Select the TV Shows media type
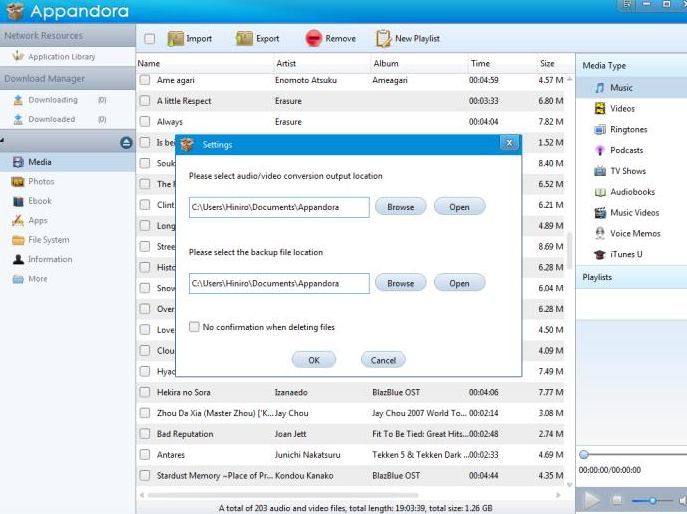Viewport: 687px width, 514px height. tap(628, 171)
